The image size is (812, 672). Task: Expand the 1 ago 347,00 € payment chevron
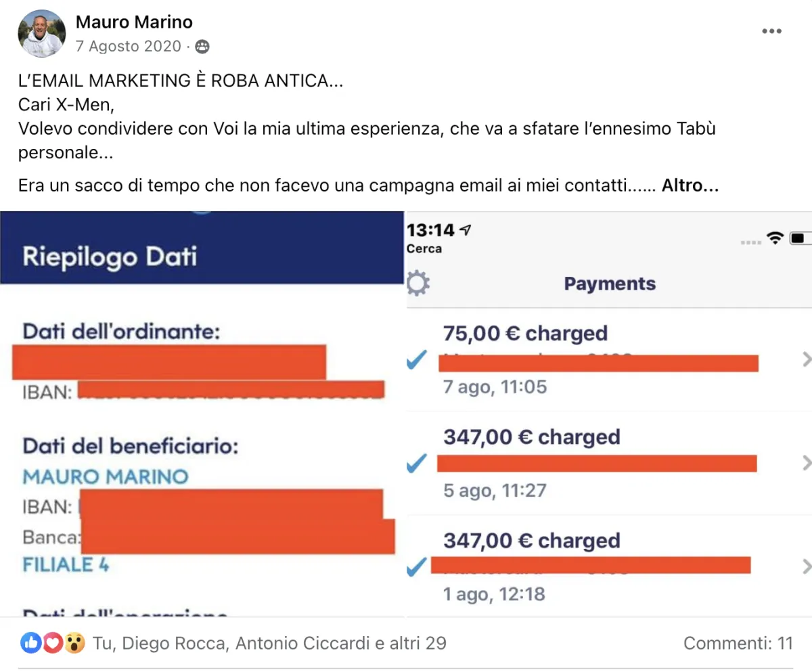[805, 566]
